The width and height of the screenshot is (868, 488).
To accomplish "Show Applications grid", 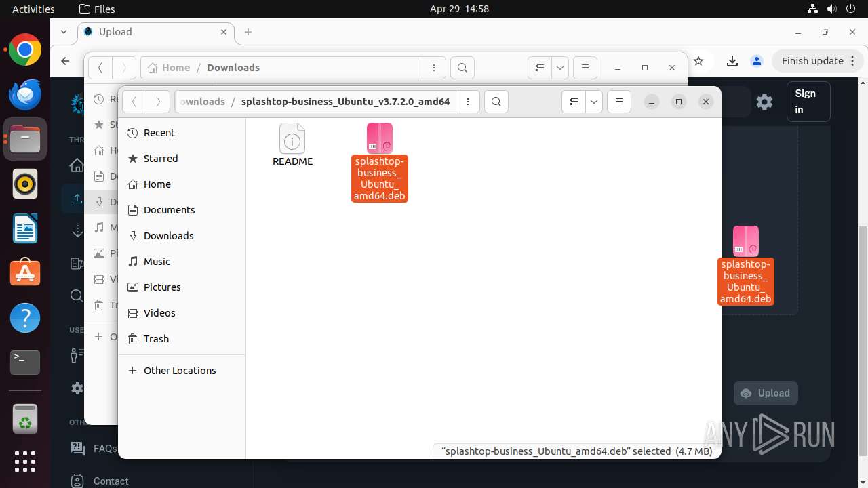I will [x=25, y=462].
